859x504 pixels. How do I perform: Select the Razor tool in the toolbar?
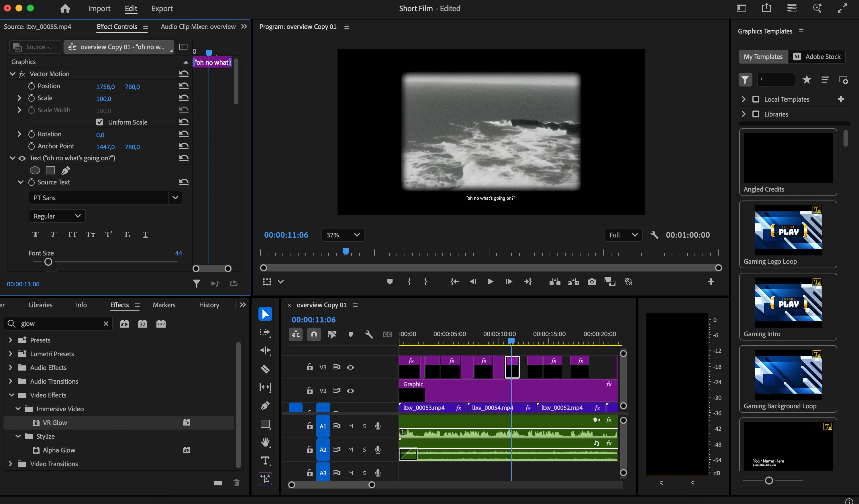pos(265,369)
